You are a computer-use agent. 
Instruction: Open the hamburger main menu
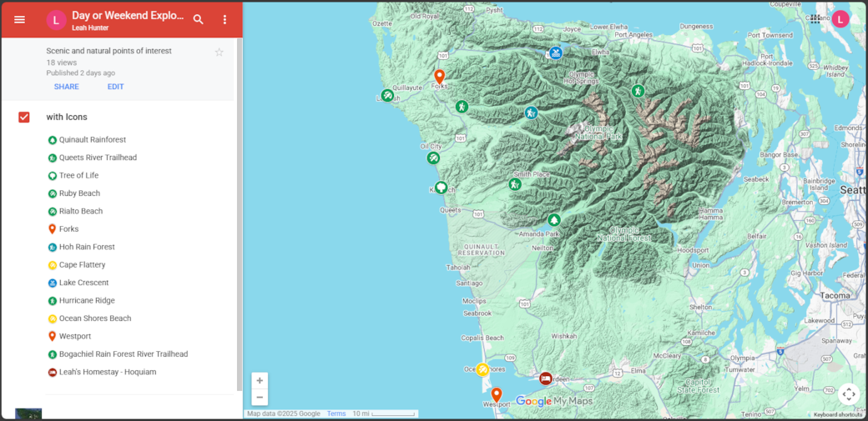click(19, 19)
